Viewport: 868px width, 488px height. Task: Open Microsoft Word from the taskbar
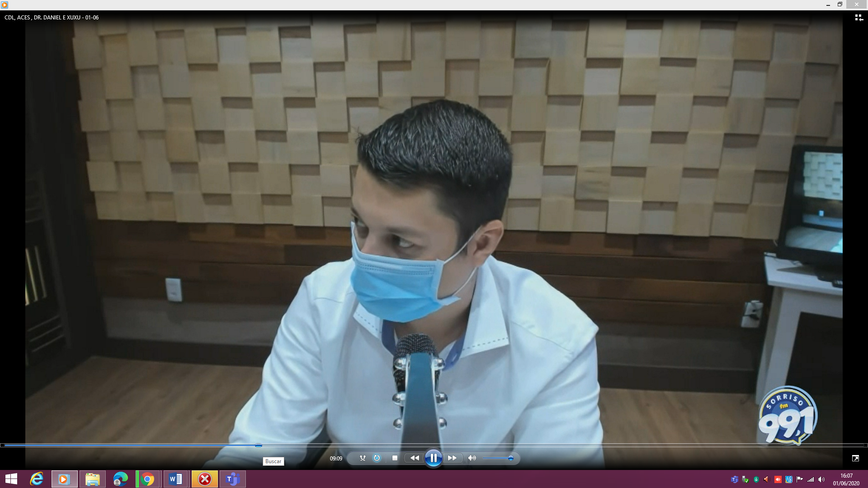coord(176,479)
